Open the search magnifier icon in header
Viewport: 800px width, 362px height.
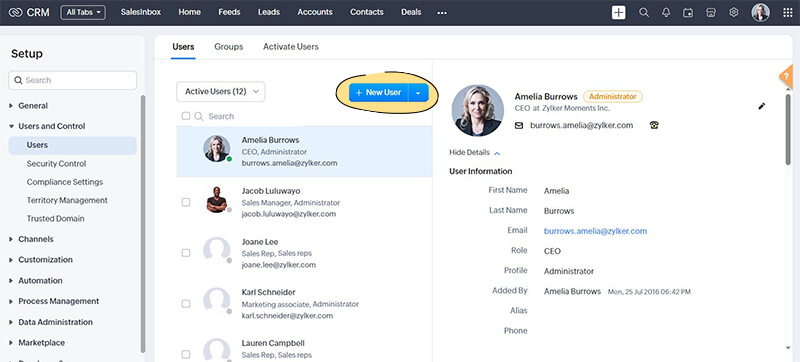coord(644,13)
